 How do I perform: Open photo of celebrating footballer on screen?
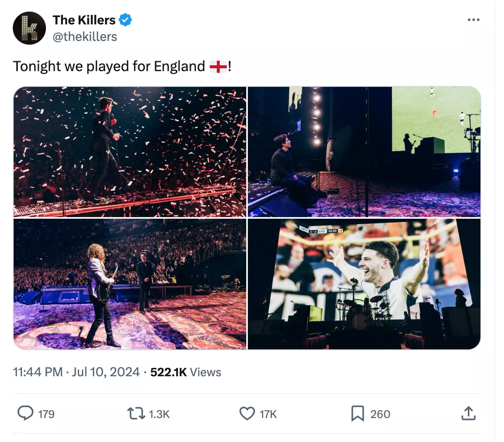[x=364, y=284]
